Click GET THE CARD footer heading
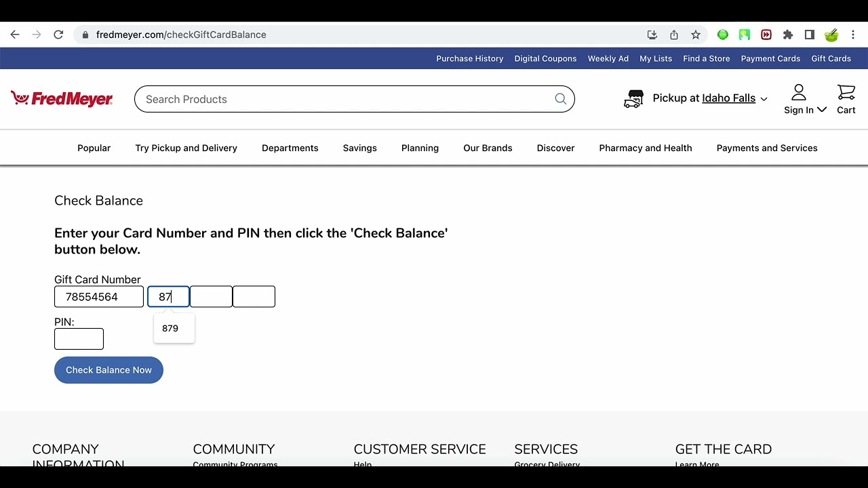Screen dimensions: 868x488 [x=724, y=449]
